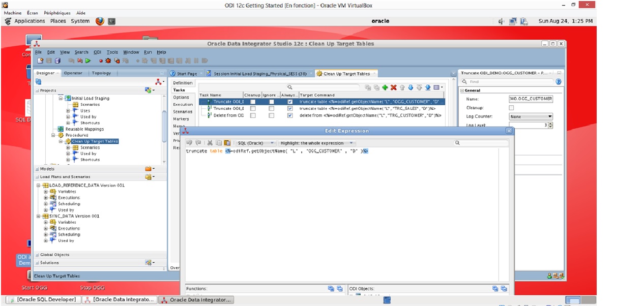The height and width of the screenshot is (306, 644).
Task: Move task up with arrow icon
Action: pos(402,87)
